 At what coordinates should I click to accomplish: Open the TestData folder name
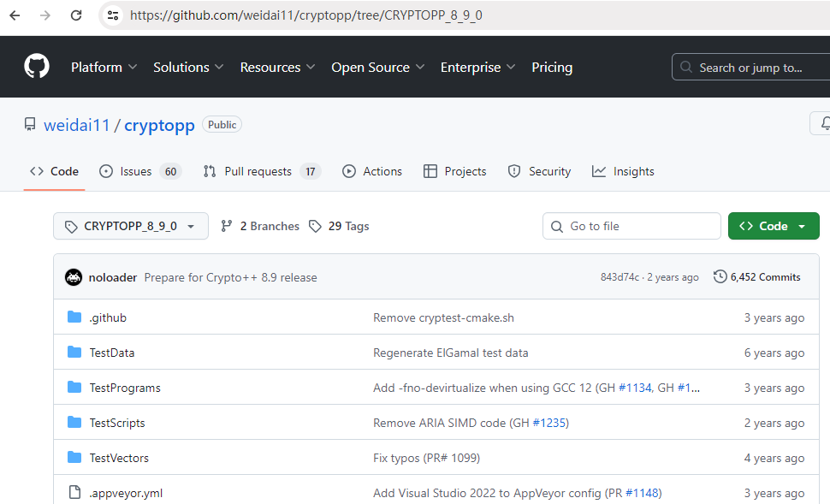[112, 353]
